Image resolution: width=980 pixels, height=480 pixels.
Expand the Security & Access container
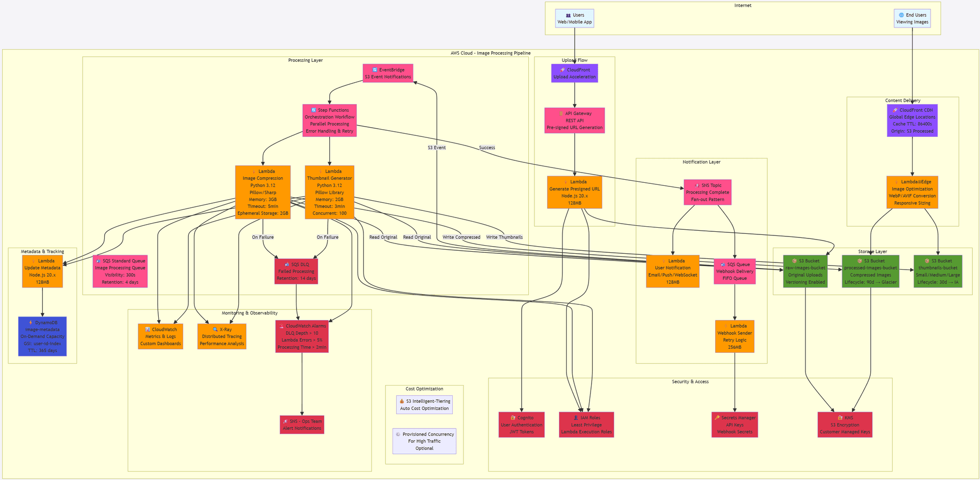pyautogui.click(x=691, y=381)
